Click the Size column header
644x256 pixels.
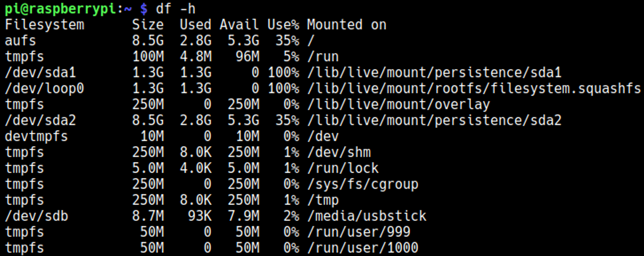coord(148,25)
